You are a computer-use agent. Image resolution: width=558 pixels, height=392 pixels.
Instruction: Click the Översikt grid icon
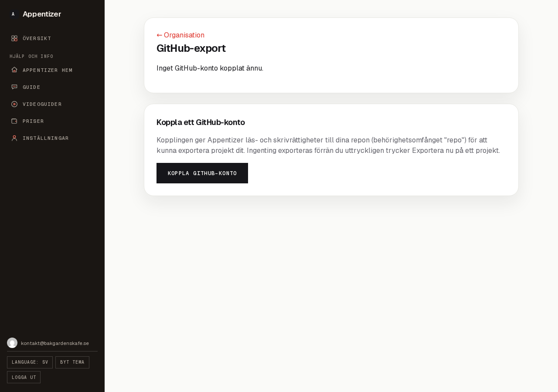coord(14,38)
